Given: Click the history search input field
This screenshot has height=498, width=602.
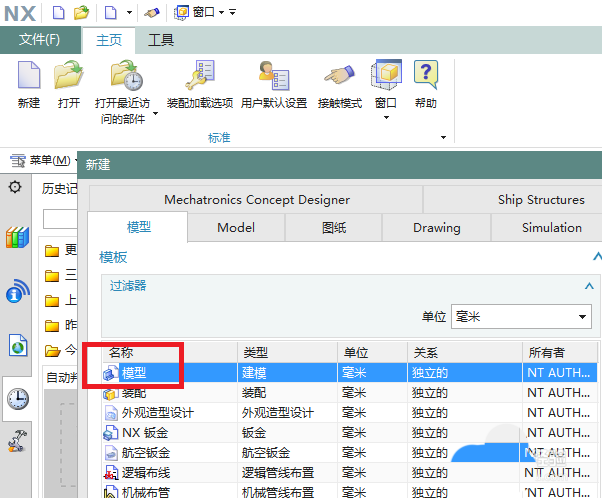Looking at the screenshot, I should point(60,219).
